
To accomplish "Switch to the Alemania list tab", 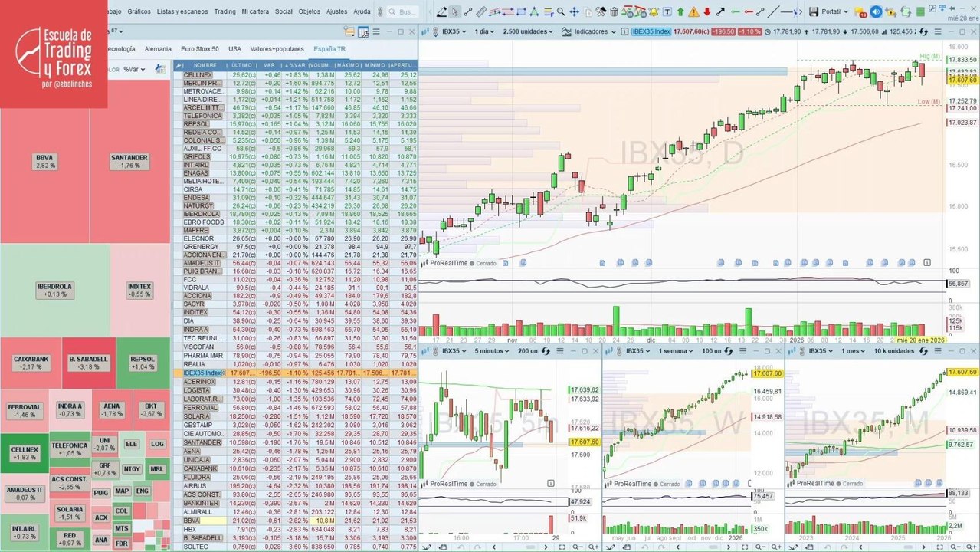I will (158, 48).
